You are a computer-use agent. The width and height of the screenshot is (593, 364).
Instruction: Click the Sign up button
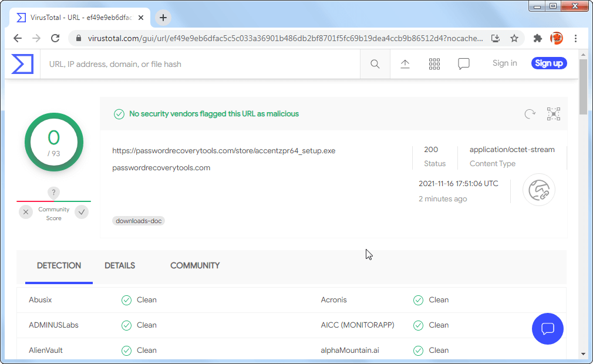pyautogui.click(x=549, y=63)
